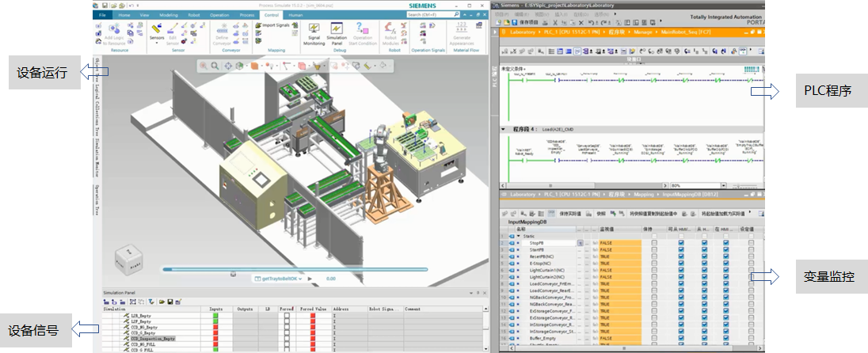Viewport: 868px width, 353px height.
Task: Click the Robot Modules icon
Action: (390, 31)
